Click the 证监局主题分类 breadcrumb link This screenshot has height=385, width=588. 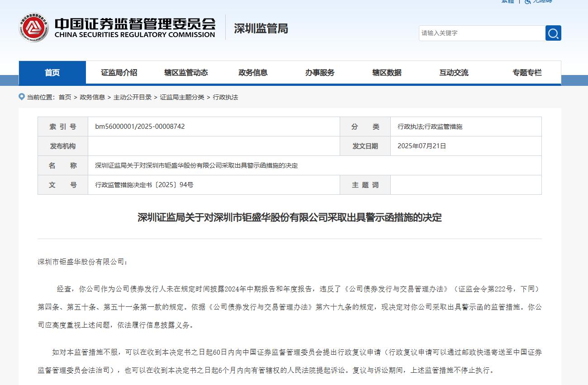pyautogui.click(x=182, y=97)
